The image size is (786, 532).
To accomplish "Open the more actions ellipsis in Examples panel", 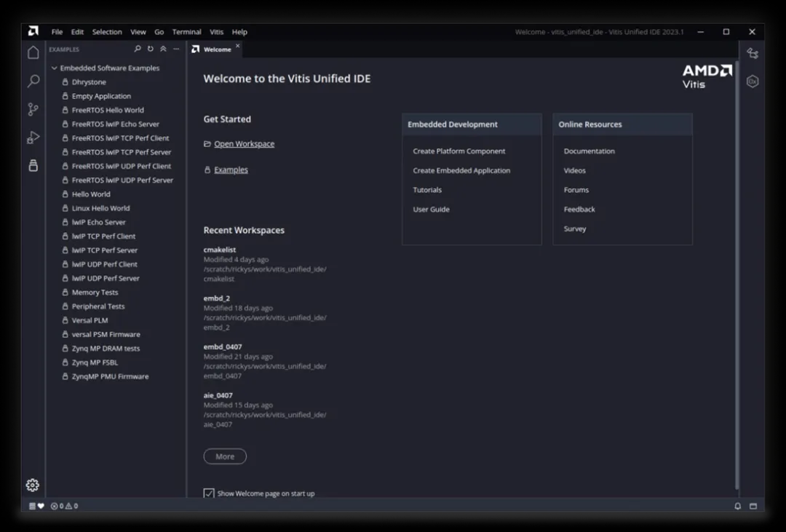I will point(176,49).
